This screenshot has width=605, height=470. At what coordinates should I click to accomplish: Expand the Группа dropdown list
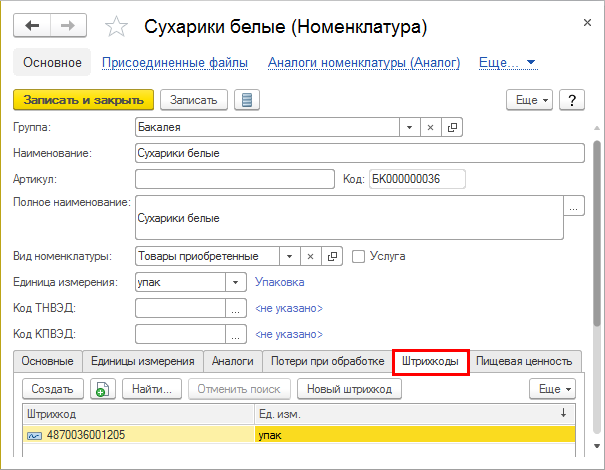tap(408, 128)
